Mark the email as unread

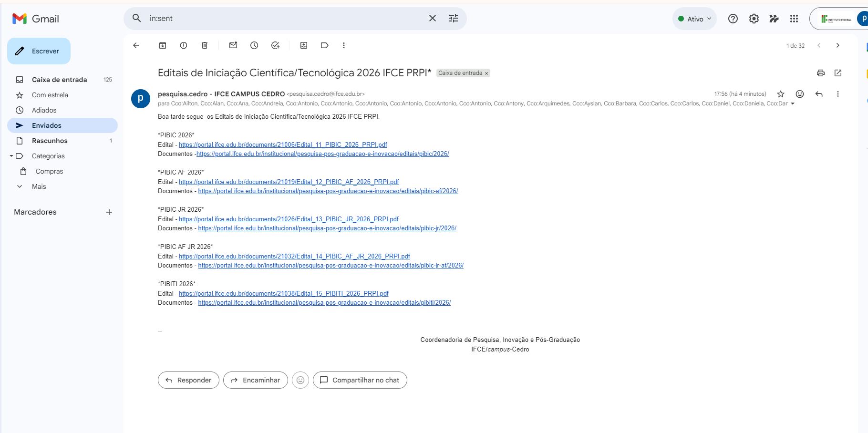[x=233, y=45]
